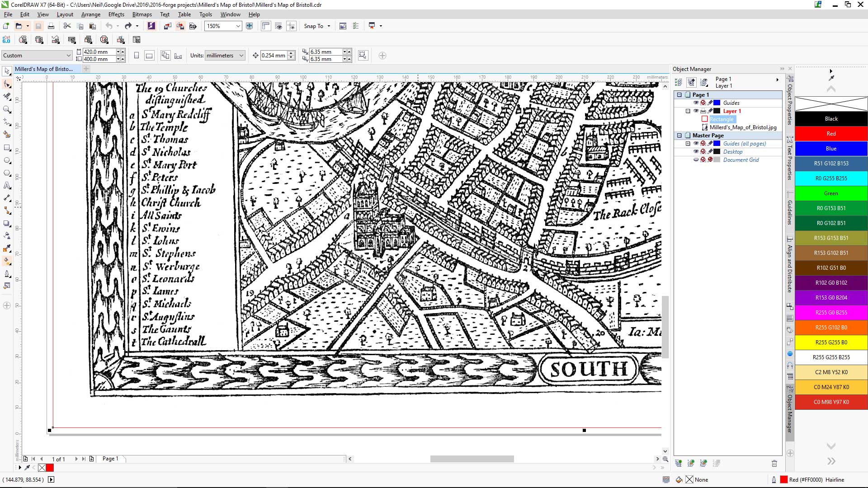
Task: Click the page width 420.0 mm field
Action: coord(99,52)
